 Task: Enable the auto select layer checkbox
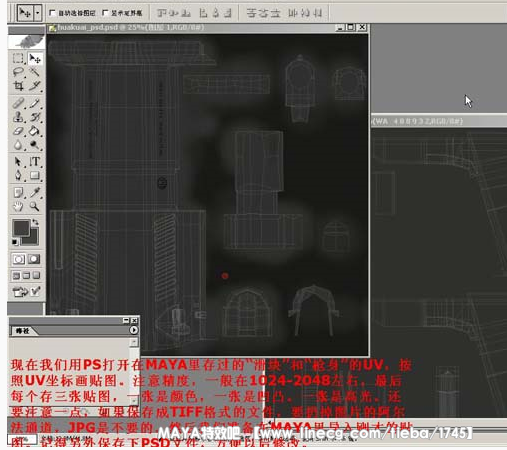52,13
